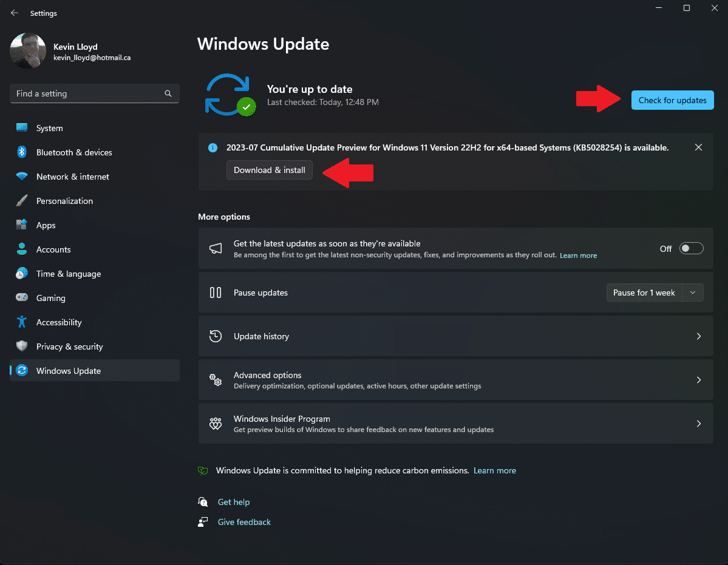Open Privacy & security via shield icon
Screen dimensions: 728x565
[x=22, y=346]
